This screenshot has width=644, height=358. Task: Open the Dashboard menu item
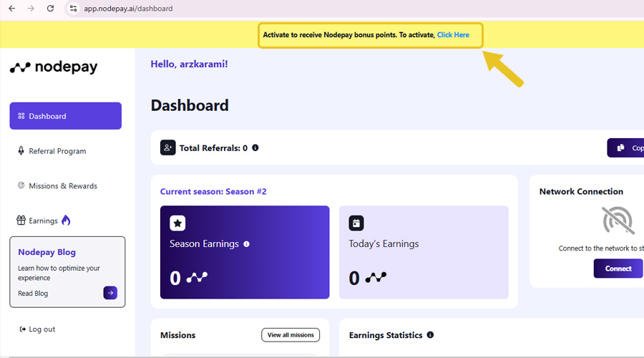tap(66, 116)
